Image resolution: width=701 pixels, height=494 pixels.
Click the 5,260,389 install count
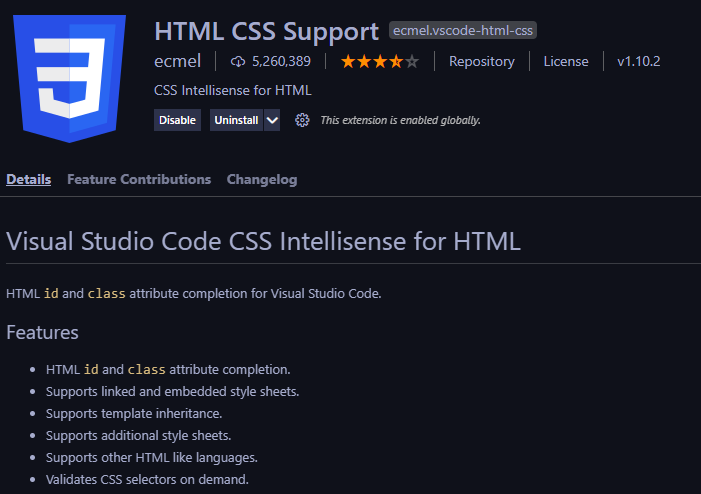pyautogui.click(x=281, y=61)
